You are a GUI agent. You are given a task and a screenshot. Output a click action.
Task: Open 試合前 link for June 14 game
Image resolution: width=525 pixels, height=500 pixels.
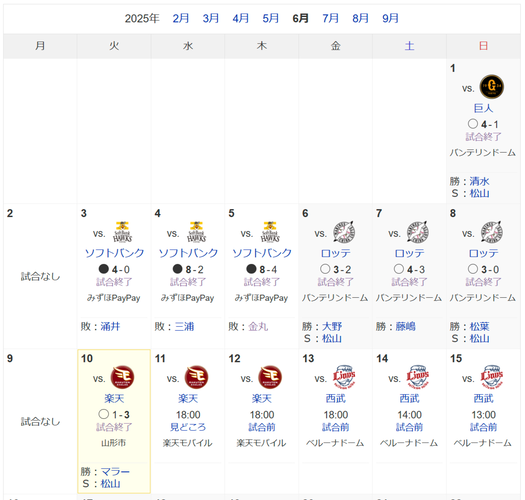[x=409, y=427]
